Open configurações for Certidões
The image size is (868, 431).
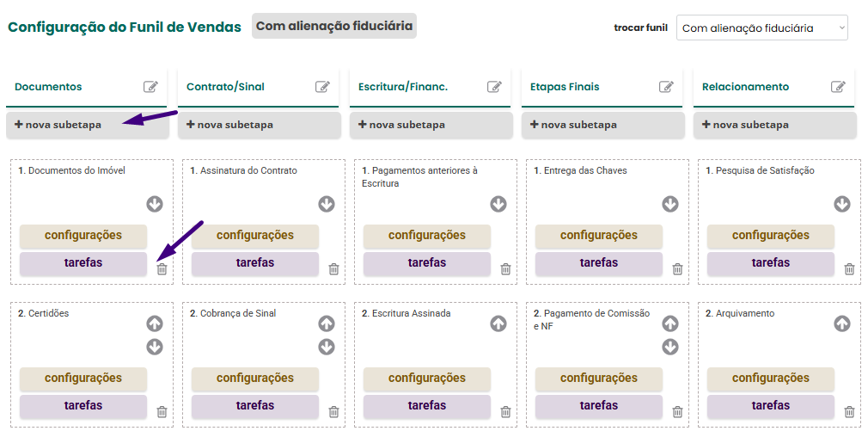83,379
